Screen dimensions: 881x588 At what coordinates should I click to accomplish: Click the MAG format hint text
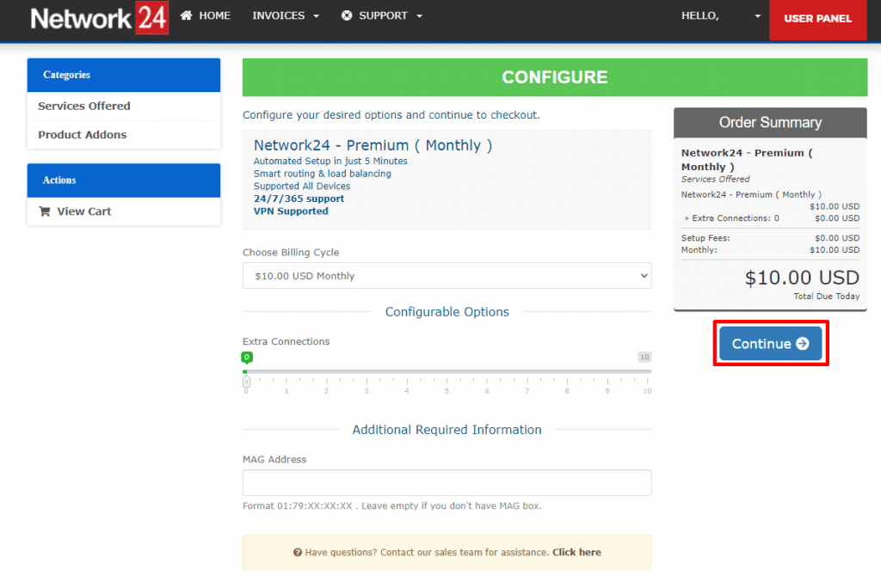point(392,506)
